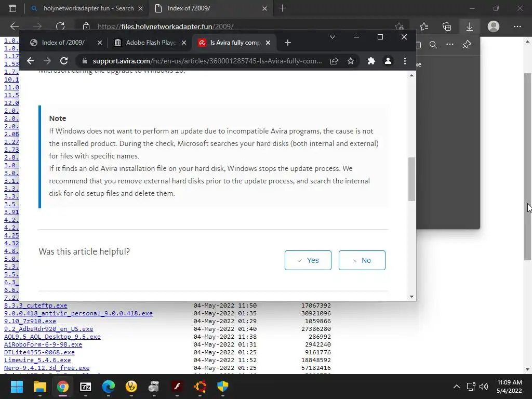This screenshot has width=532, height=399.
Task: Click the AiRoboForm-6-9-98.exe link
Action: 43,344
